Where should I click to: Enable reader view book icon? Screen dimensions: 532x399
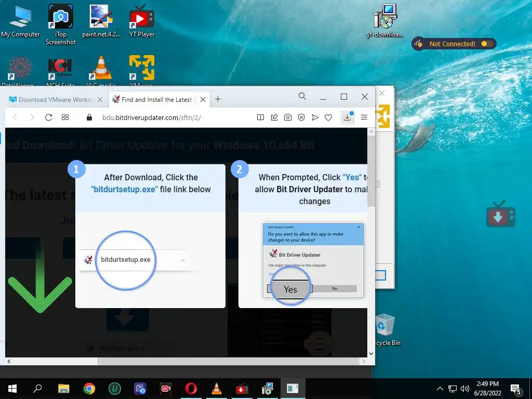pos(261,117)
